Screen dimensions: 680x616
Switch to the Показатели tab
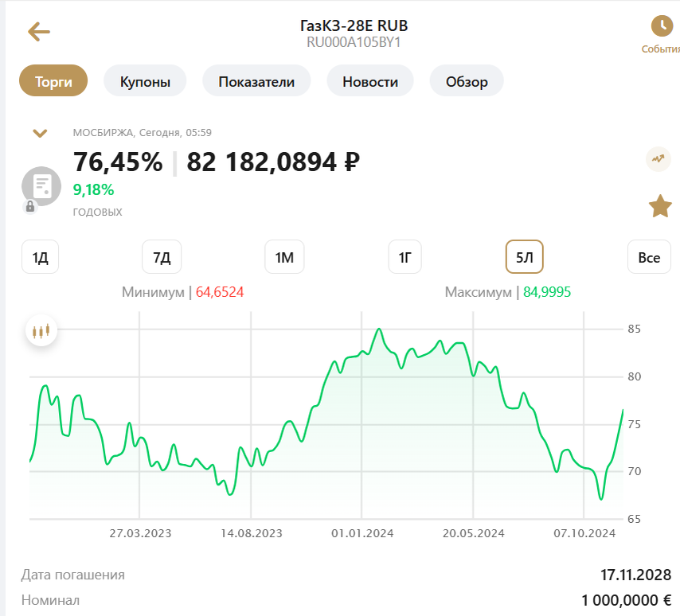pyautogui.click(x=256, y=81)
